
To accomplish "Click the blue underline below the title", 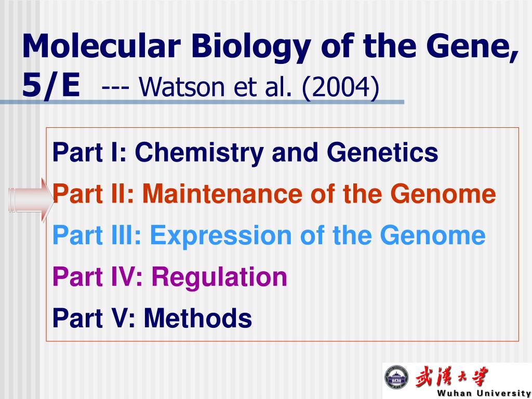I will (x=202, y=102).
